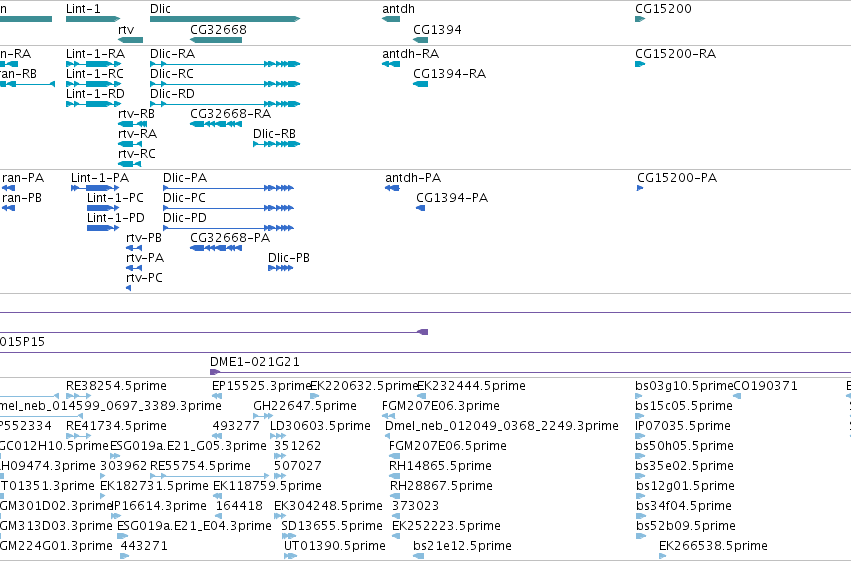
Task: Click the bs21e12.5prime EST
Action: (x=418, y=556)
